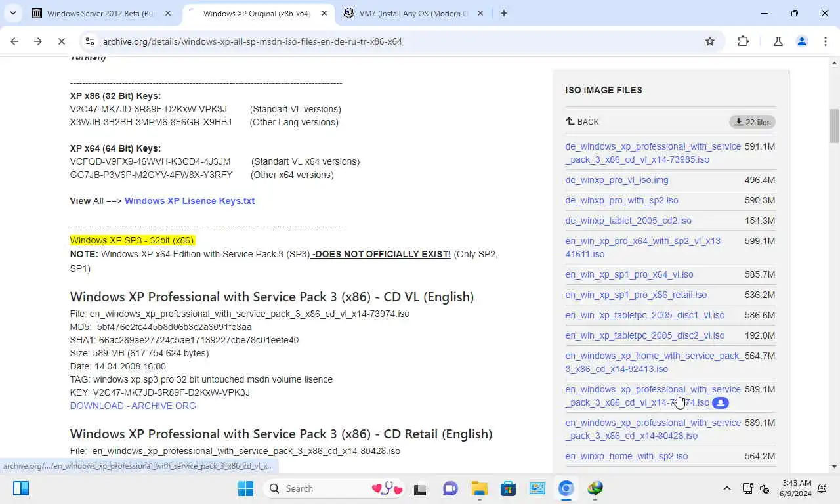Open File Explorer from taskbar

tap(480, 488)
